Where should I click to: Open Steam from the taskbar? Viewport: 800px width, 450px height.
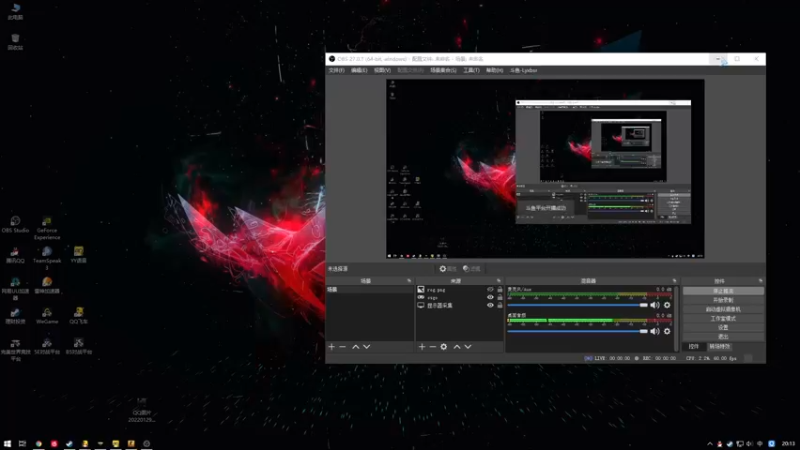(x=69, y=444)
